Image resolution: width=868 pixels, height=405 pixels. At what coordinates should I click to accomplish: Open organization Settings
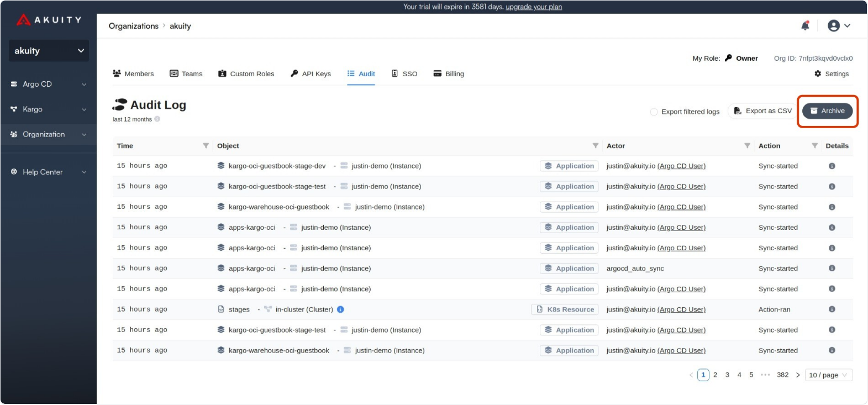832,73
